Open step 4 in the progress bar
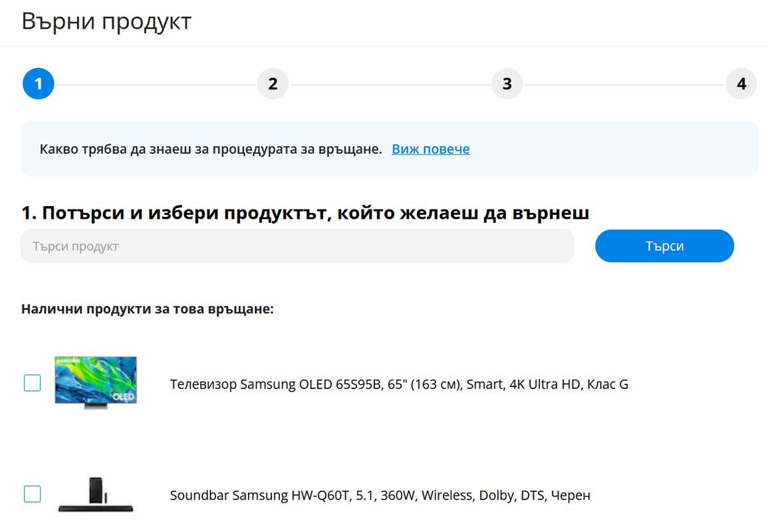This screenshot has width=768, height=532. click(741, 84)
